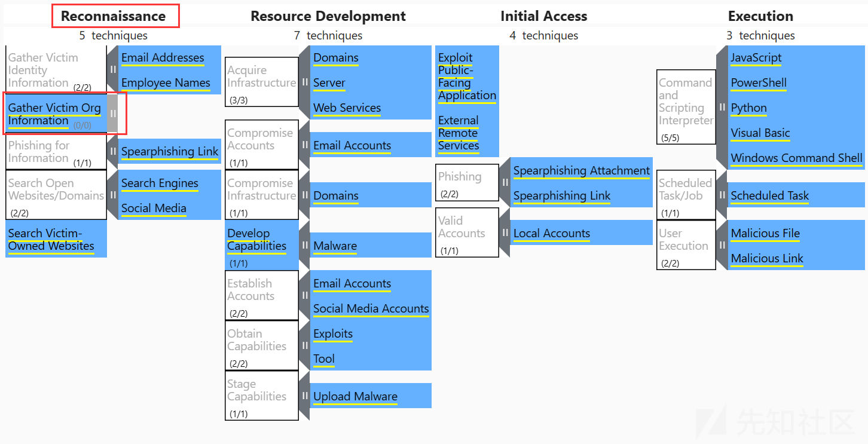The height and width of the screenshot is (444, 868).
Task: Select the Scheduled Task/Job technique cell
Action: (686, 195)
